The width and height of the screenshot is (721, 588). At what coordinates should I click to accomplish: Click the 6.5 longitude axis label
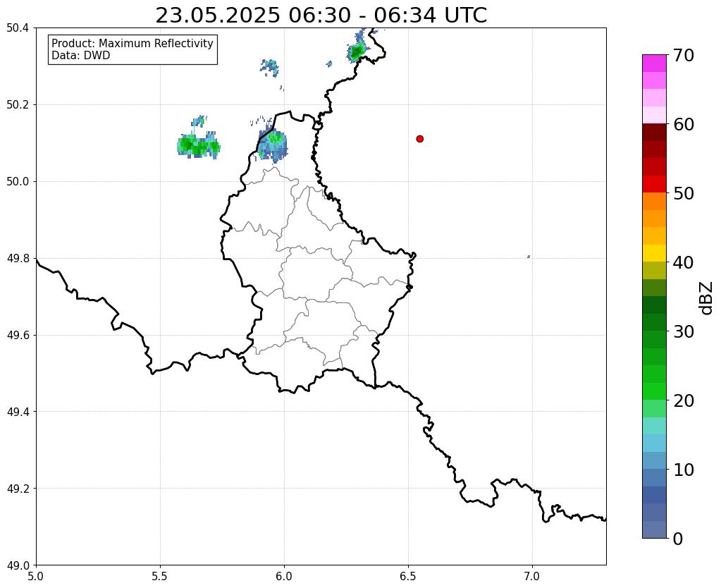[408, 576]
